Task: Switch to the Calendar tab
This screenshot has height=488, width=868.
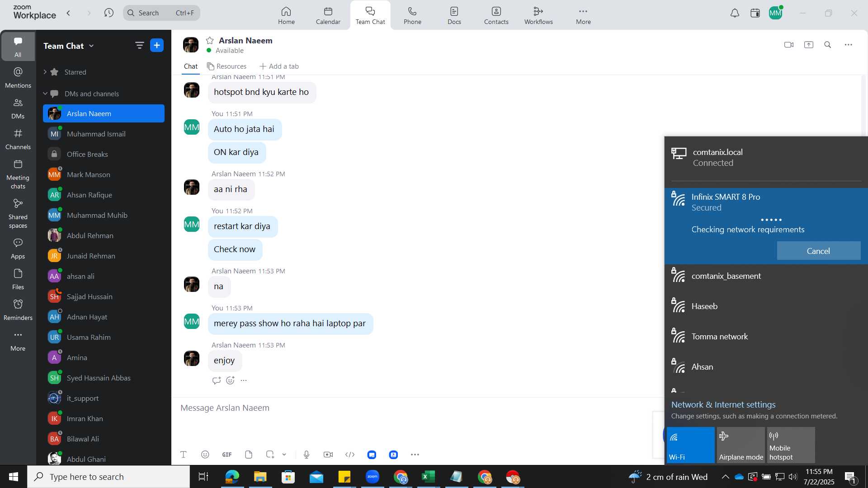Action: coord(328,15)
